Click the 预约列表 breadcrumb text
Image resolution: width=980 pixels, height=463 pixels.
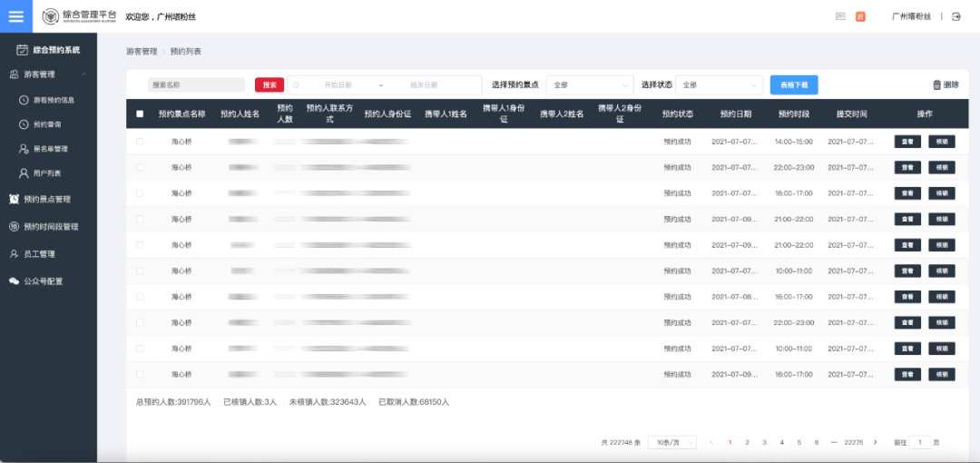coord(186,52)
